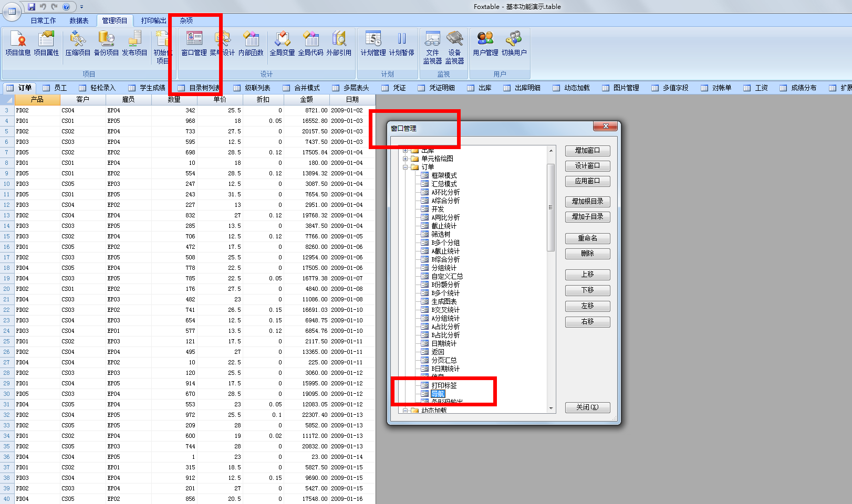Open the 设备监视器 tool
The image size is (852, 504).
point(455,47)
